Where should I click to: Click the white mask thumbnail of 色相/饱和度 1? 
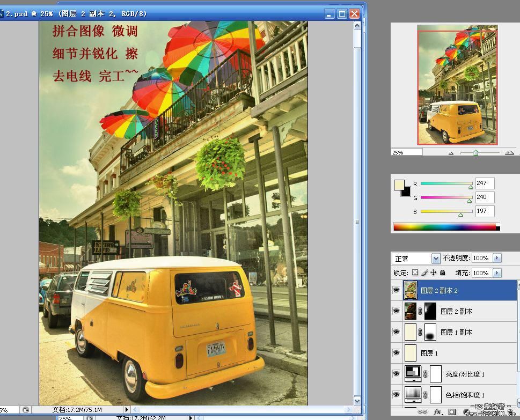pos(436,395)
